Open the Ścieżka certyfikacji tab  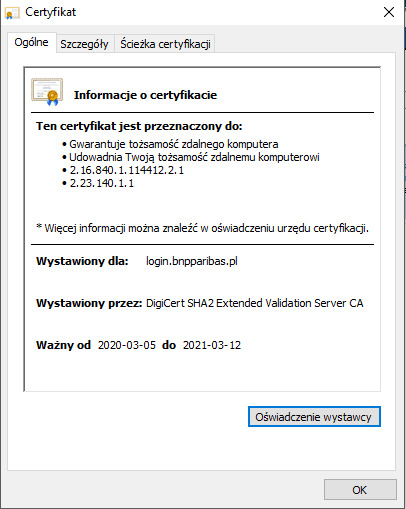click(x=165, y=44)
